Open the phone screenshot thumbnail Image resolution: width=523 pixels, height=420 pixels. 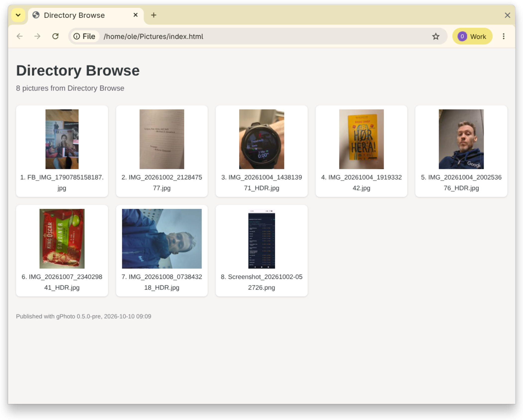(x=261, y=239)
